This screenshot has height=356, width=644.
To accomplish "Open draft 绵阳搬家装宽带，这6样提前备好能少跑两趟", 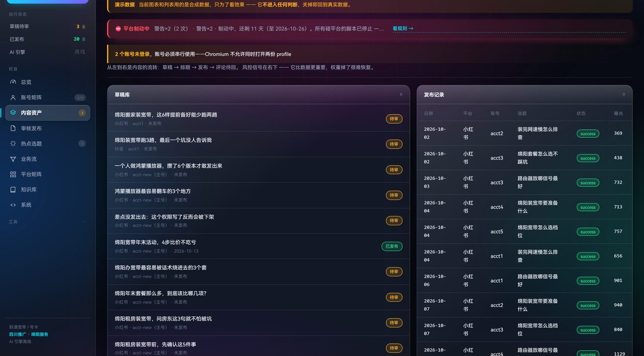I will point(166,115).
